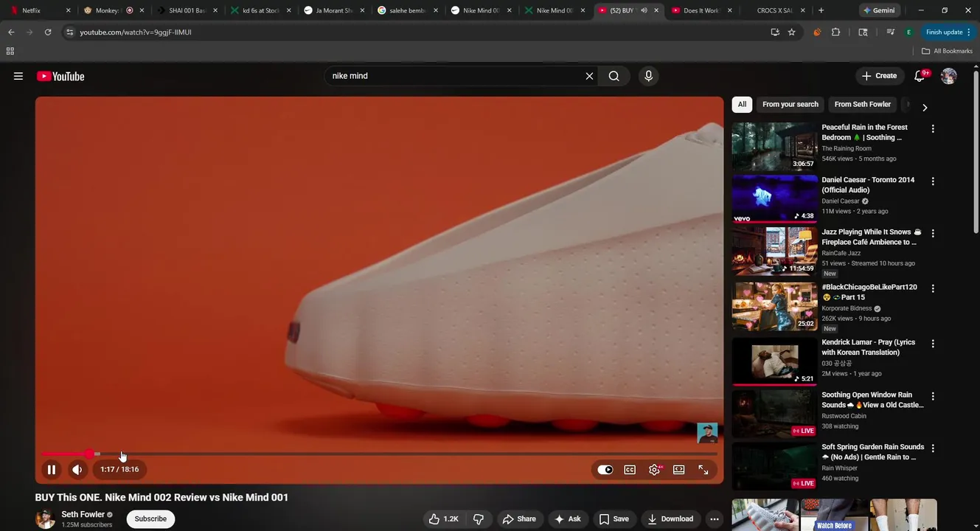Open YouTube notifications bell
The image size is (980, 531).
pyautogui.click(x=920, y=76)
